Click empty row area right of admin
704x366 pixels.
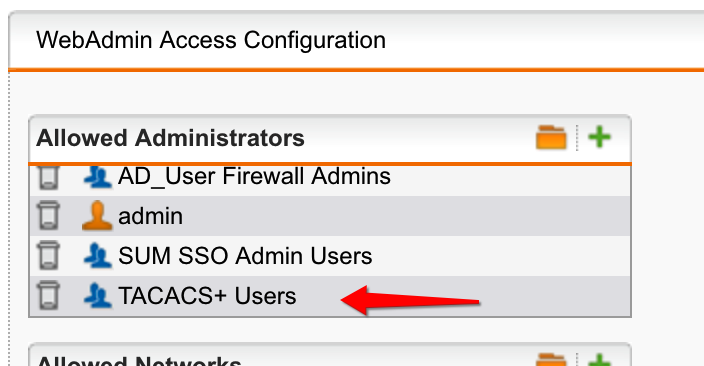click(x=404, y=216)
